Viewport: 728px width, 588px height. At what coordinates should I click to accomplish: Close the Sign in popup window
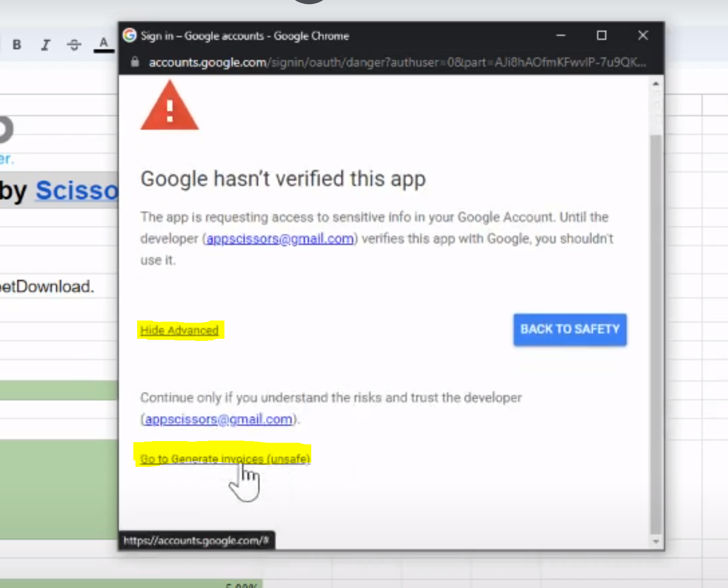tap(643, 35)
